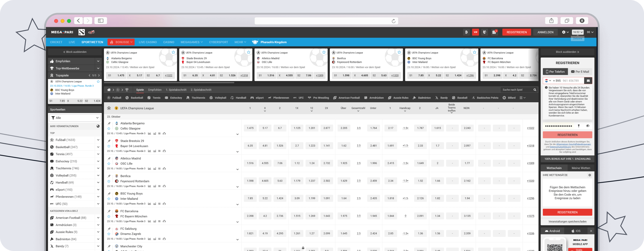Screen dimensions: 644x251
Task: Open the browser downloads icon
Action: click(582, 21)
